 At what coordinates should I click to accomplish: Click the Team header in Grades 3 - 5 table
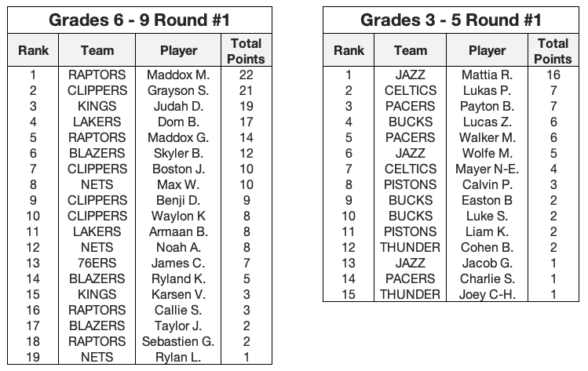411,50
